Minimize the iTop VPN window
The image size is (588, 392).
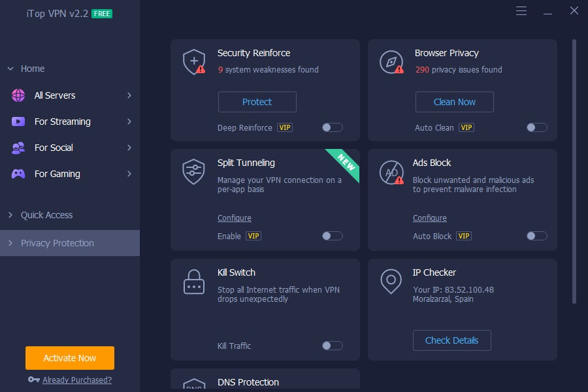point(548,14)
